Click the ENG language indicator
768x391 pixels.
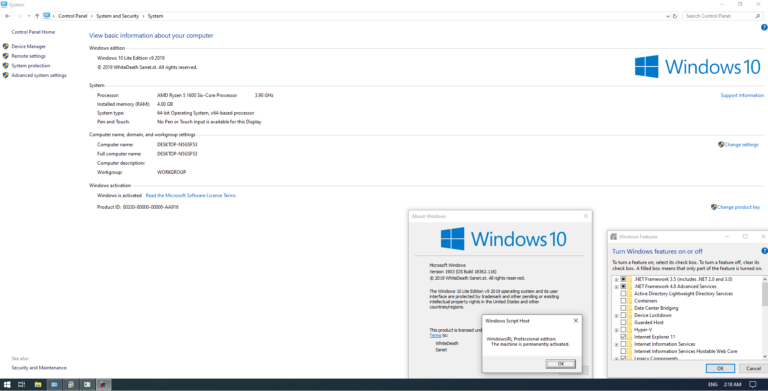click(713, 385)
